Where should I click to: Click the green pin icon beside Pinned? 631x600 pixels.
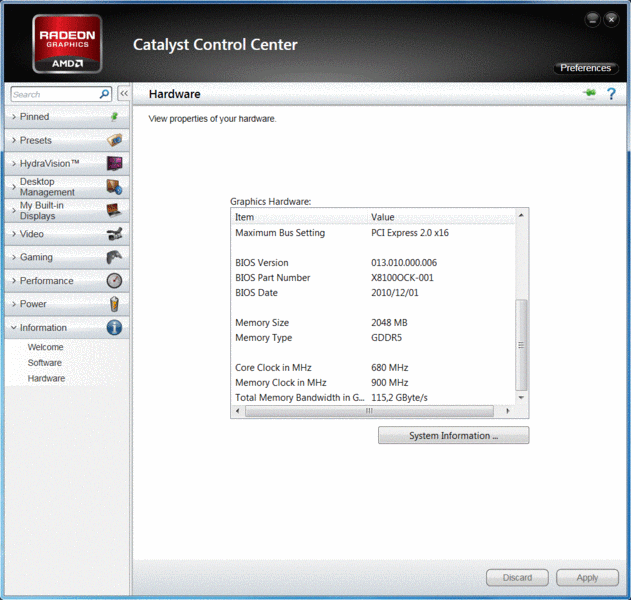pos(114,117)
